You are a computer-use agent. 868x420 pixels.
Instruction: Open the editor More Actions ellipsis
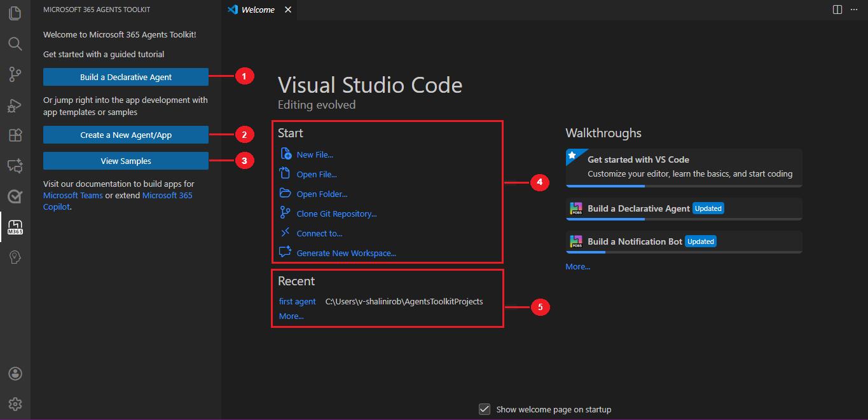(855, 10)
